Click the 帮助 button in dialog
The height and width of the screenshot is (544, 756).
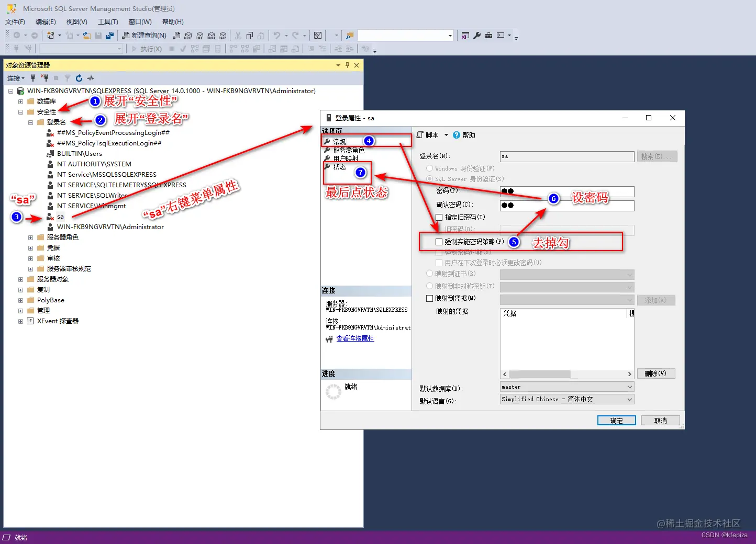pos(464,135)
